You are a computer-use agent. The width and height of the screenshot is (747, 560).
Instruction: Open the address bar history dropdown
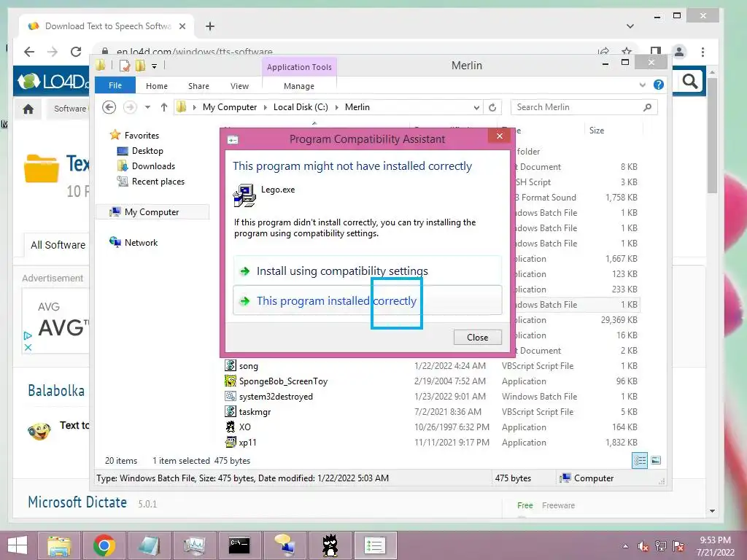coord(476,108)
